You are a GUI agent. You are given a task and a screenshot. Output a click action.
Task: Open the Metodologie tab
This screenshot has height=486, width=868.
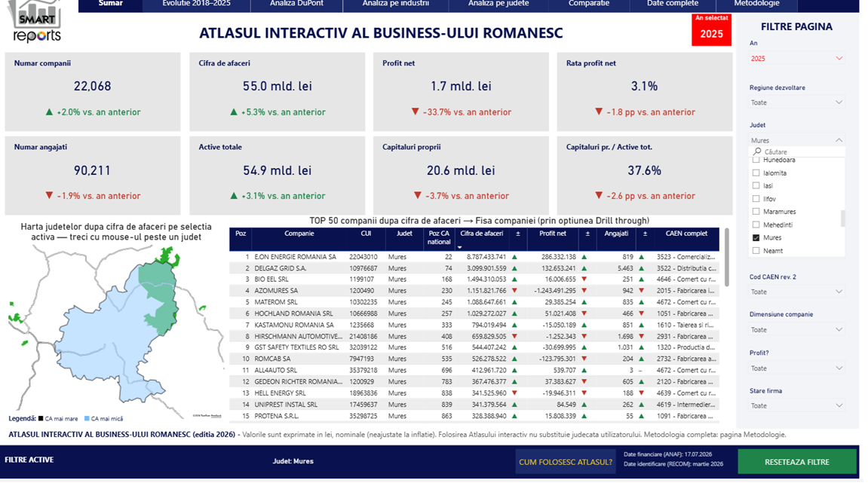(756, 5)
